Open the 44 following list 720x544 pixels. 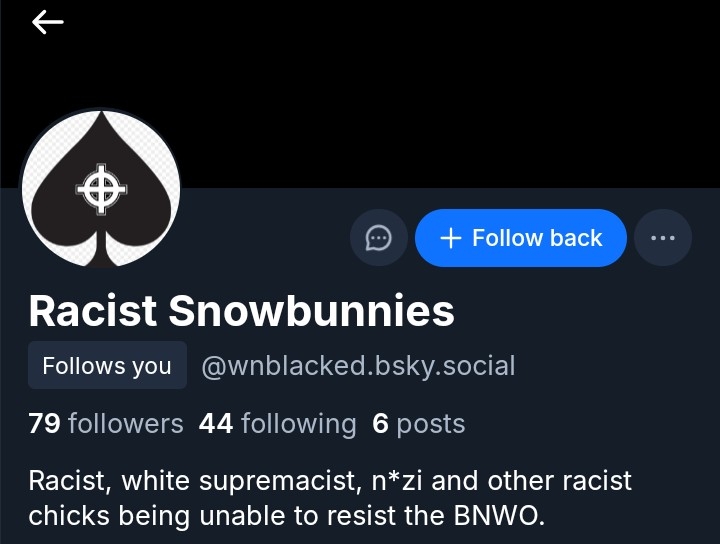(x=277, y=424)
